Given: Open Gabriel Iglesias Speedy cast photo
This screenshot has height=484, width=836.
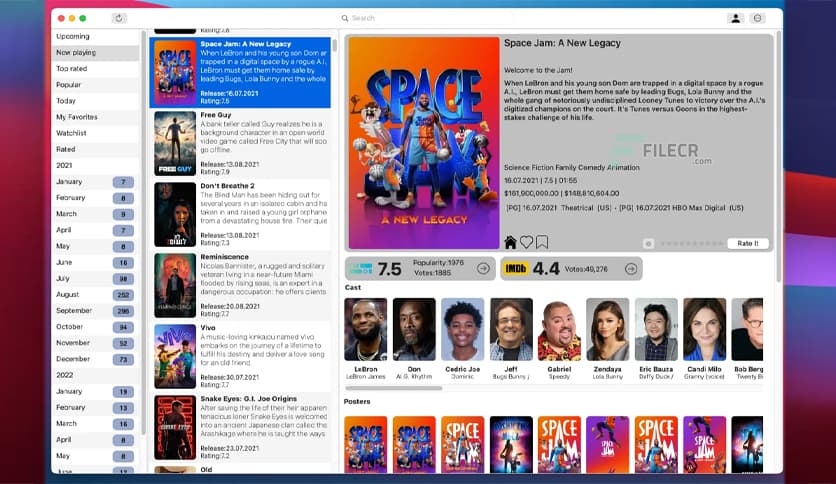Looking at the screenshot, I should pos(559,329).
